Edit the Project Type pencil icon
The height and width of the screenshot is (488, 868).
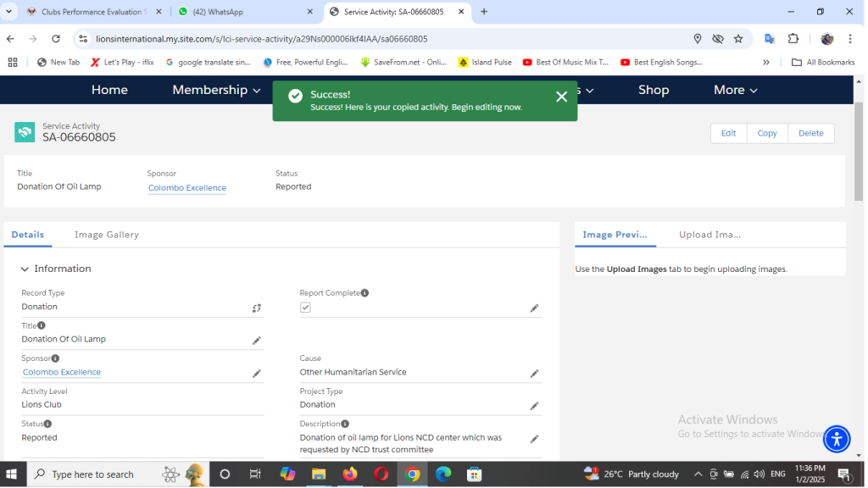point(535,406)
